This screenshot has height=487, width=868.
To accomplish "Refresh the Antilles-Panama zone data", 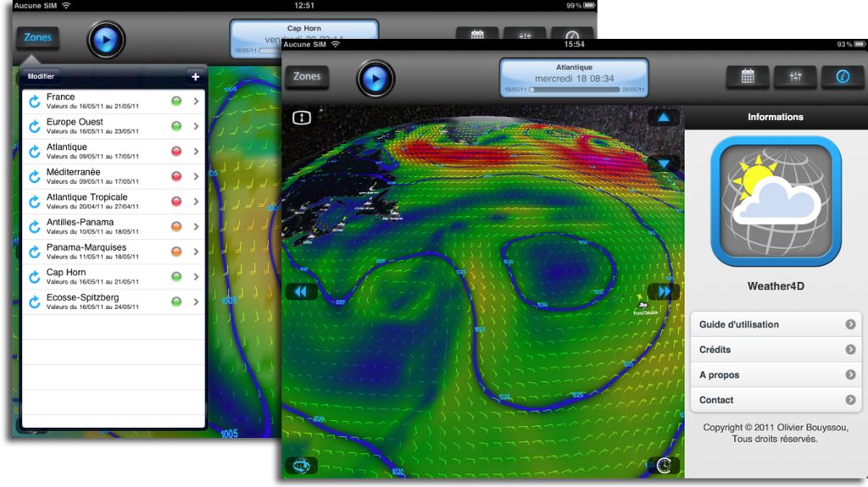I will pyautogui.click(x=34, y=226).
